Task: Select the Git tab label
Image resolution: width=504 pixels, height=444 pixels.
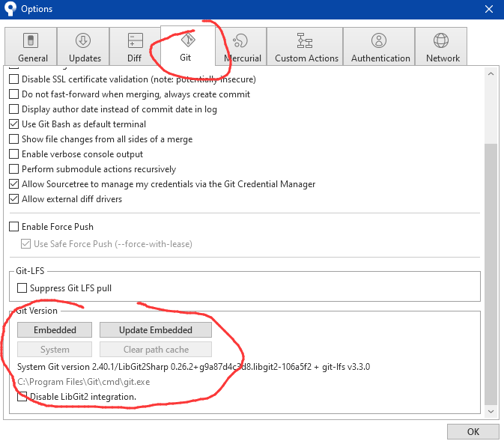Action: click(185, 58)
